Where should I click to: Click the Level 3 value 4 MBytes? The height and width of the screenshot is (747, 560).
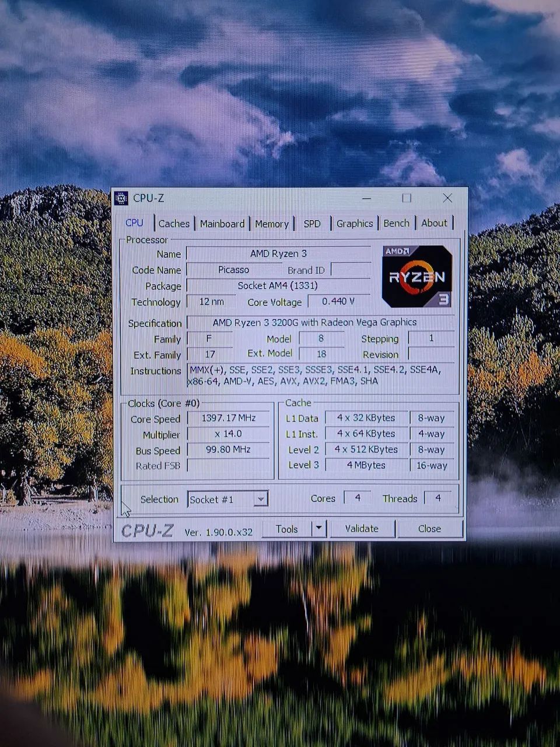click(x=366, y=466)
